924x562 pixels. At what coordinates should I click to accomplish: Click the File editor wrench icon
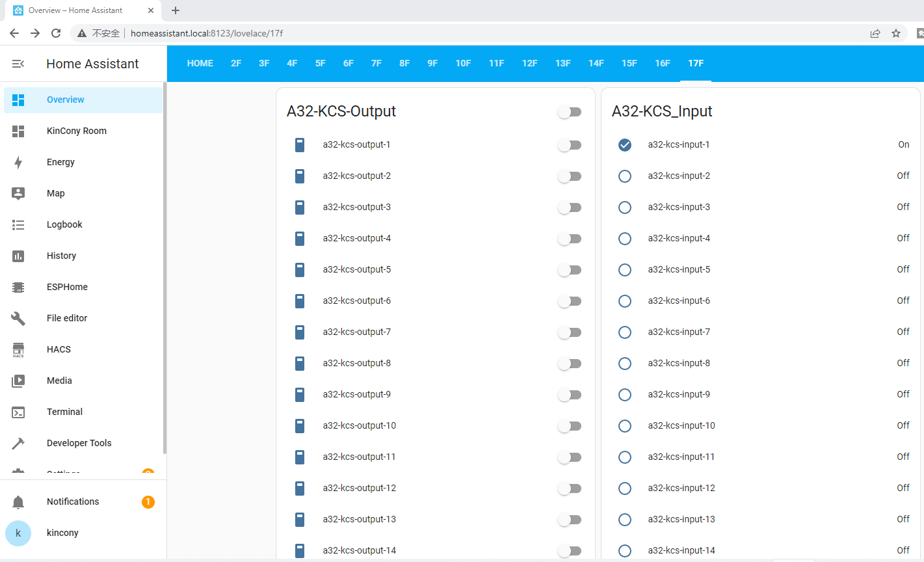click(18, 318)
